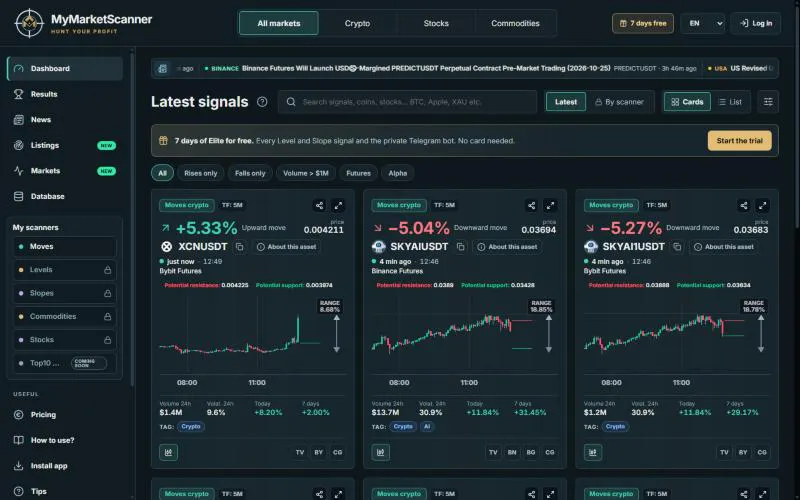The height and width of the screenshot is (500, 800).
Task: Open Markets in the sidebar
Action: [65, 170]
